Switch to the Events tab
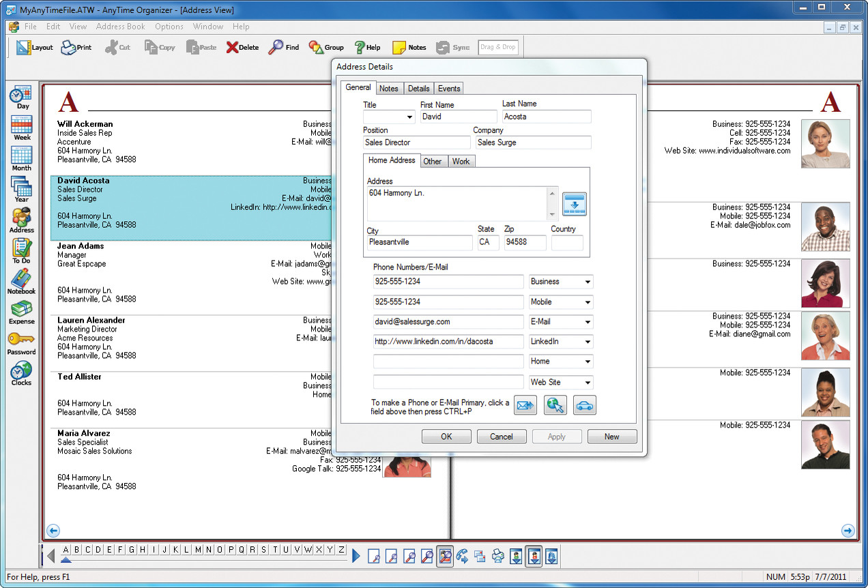 point(449,88)
